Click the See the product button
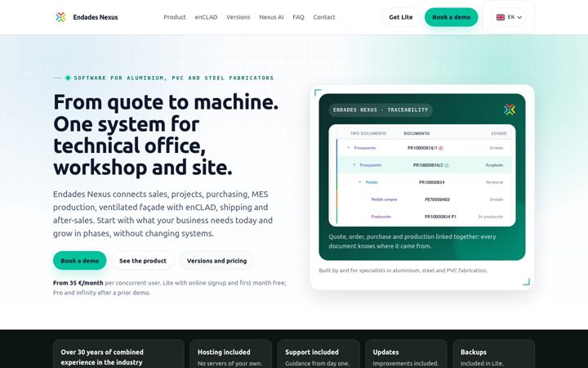The height and width of the screenshot is (368, 588). [x=143, y=261]
